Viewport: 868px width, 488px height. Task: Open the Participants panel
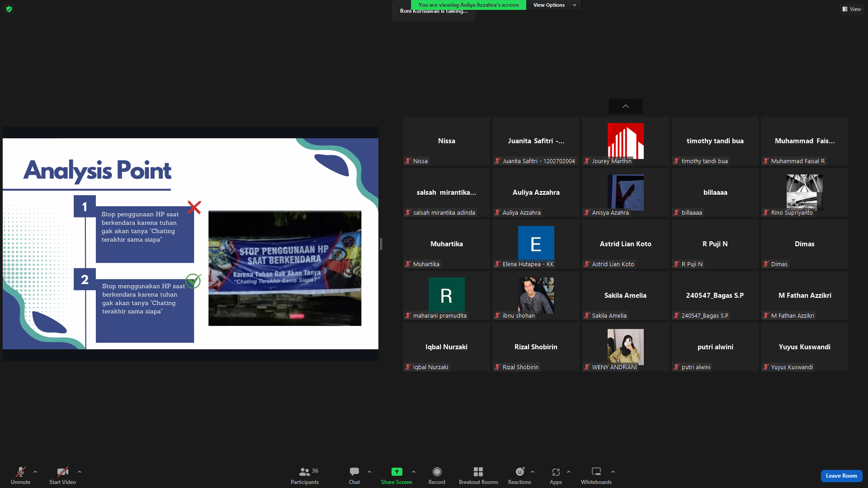click(x=305, y=476)
